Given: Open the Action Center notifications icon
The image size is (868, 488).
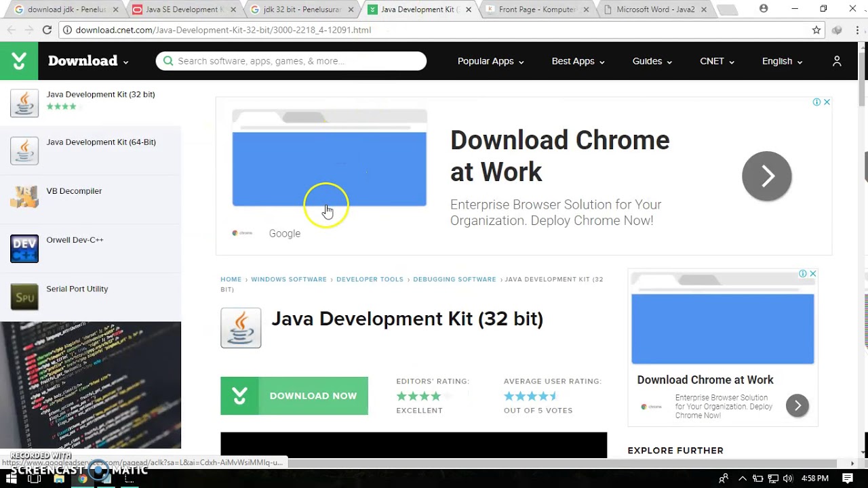Looking at the screenshot, I should pyautogui.click(x=848, y=479).
